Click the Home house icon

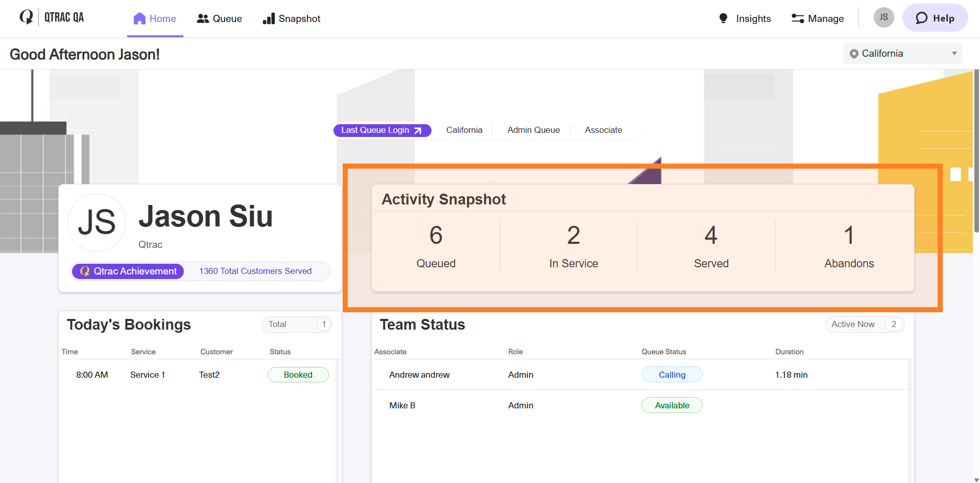coord(139,19)
